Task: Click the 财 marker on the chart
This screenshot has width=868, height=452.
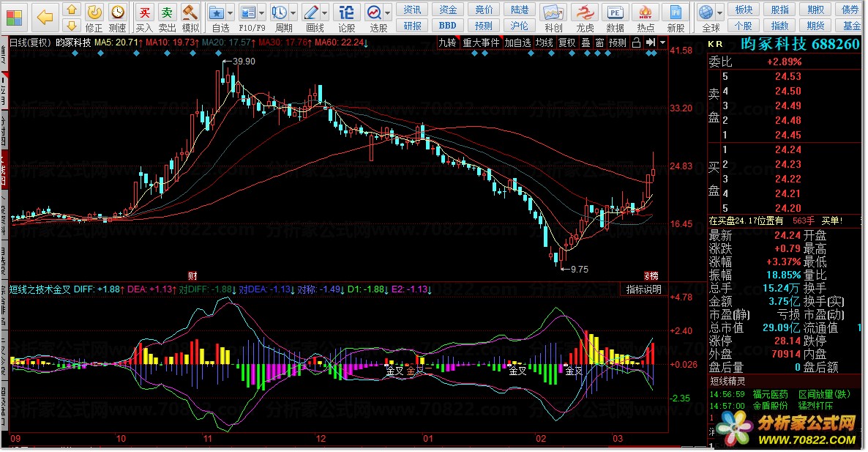Action: point(192,276)
